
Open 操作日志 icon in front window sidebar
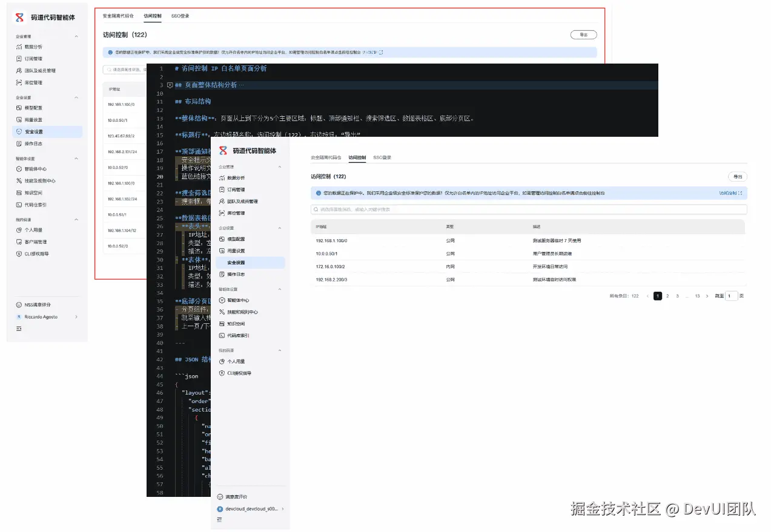pyautogui.click(x=222, y=274)
